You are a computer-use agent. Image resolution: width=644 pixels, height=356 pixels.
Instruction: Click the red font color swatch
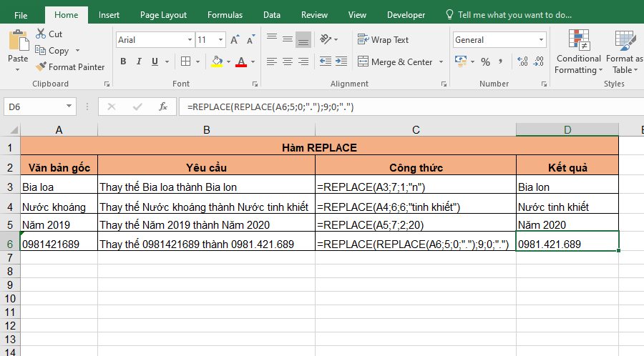(x=241, y=62)
